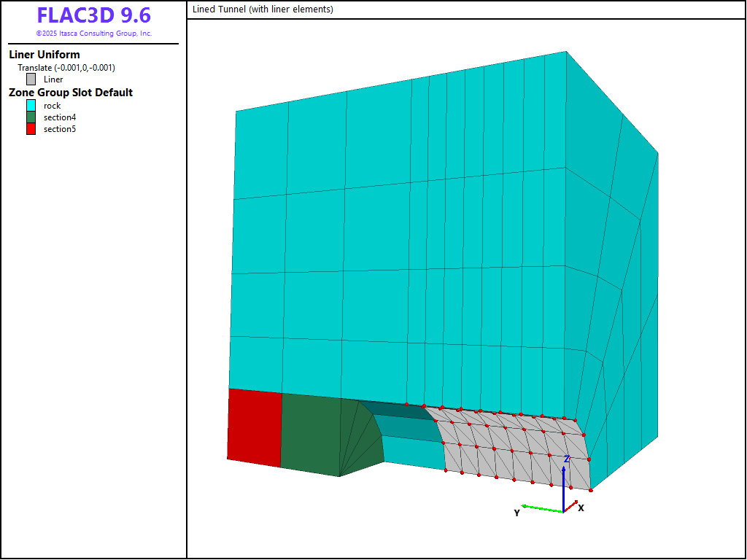Screen dimensions: 747x560
Task: Pick the dark green section4 zone in the model
Action: click(x=310, y=434)
